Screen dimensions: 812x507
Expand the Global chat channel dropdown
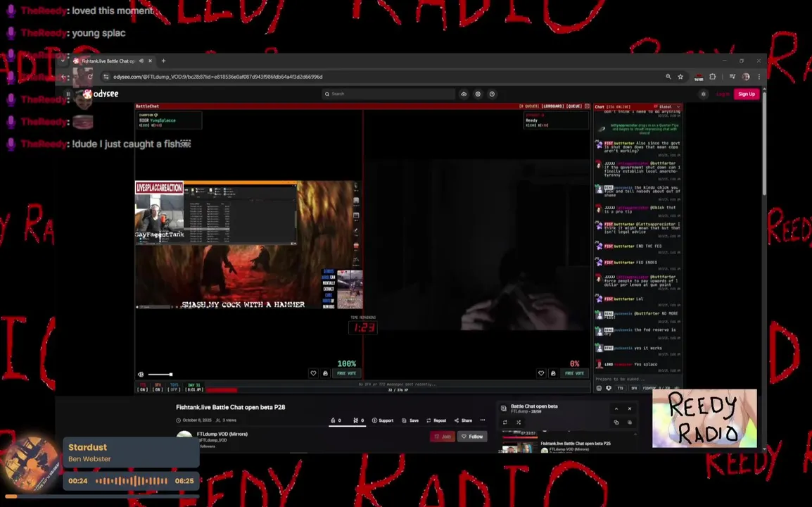click(x=668, y=107)
